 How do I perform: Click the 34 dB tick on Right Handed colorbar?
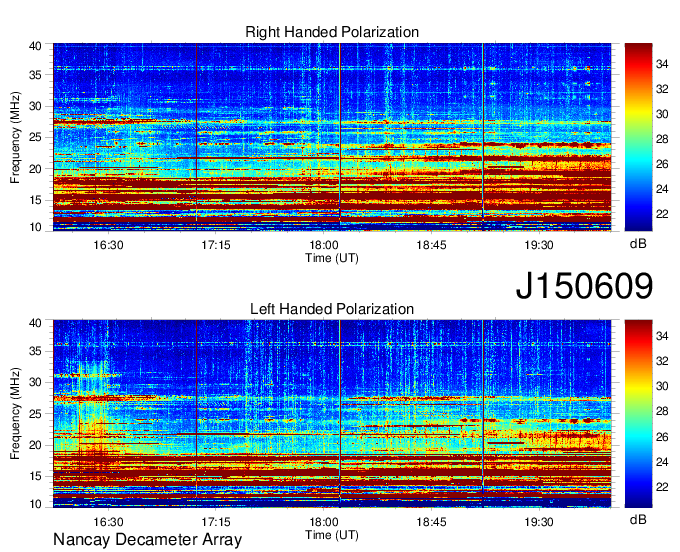[662, 64]
